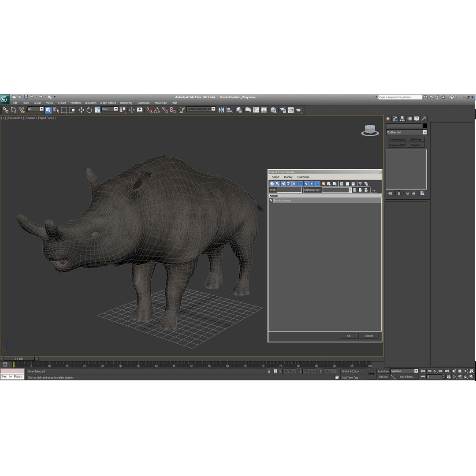Image resolution: width=476 pixels, height=476 pixels.
Task: Activate Select and Rotate tool
Action: pos(89,110)
